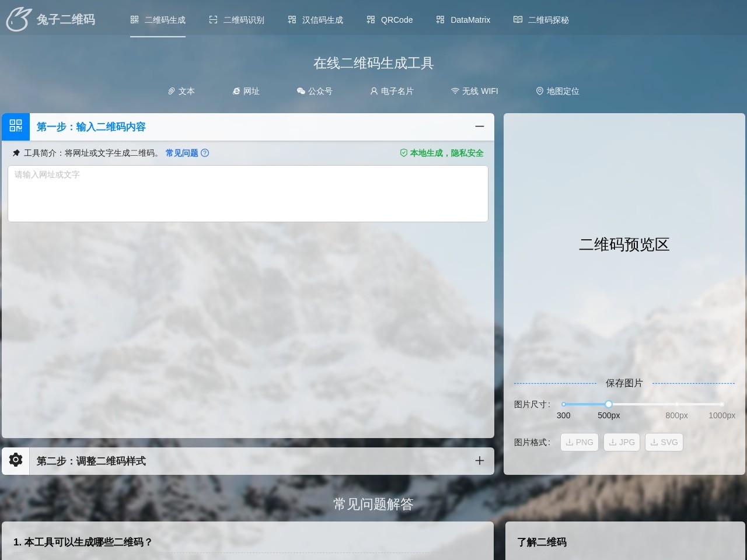Select the 地图定位 content type
Image resolution: width=747 pixels, height=560 pixels.
[557, 91]
